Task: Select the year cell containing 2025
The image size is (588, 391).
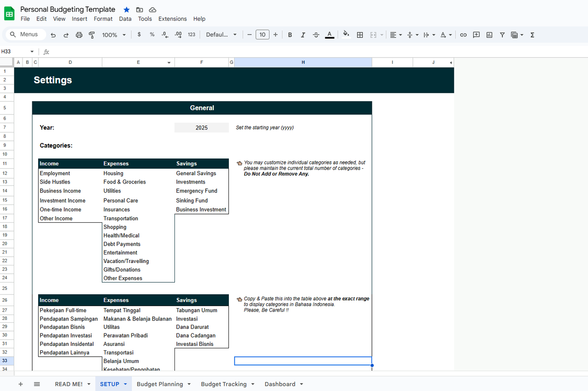Action: point(201,128)
